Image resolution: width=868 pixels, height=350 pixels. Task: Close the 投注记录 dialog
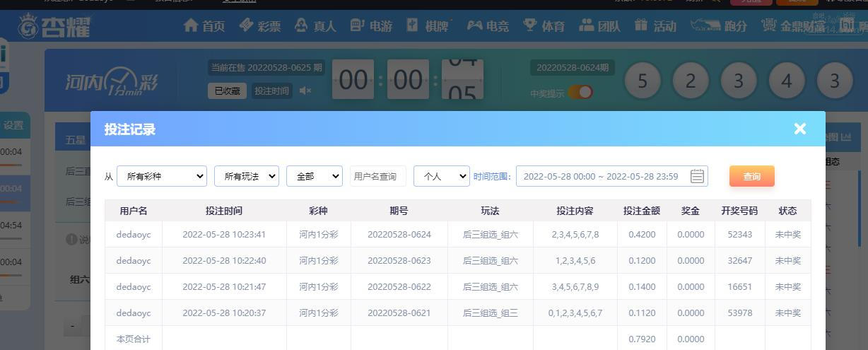pos(799,129)
